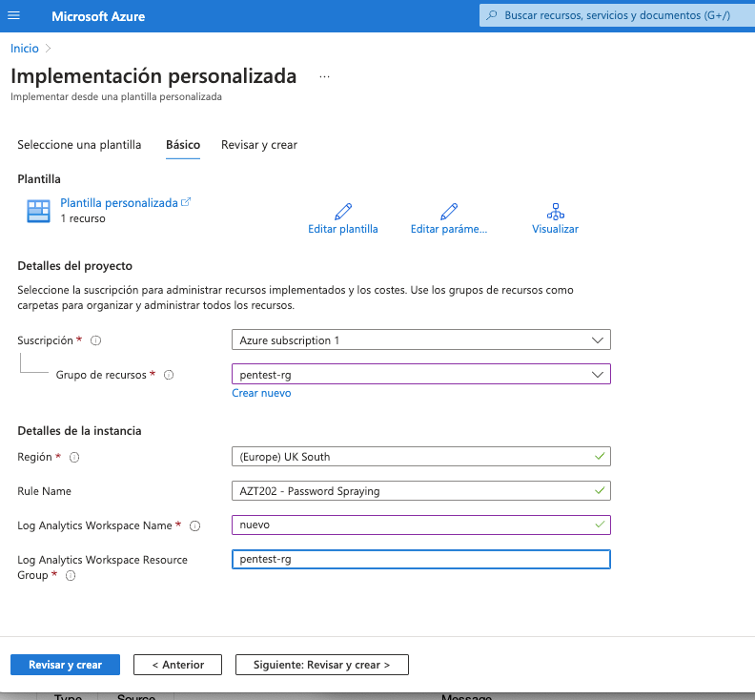Open the three-dots menu beside page title
Image resolution: width=755 pixels, height=700 pixels.
324,76
